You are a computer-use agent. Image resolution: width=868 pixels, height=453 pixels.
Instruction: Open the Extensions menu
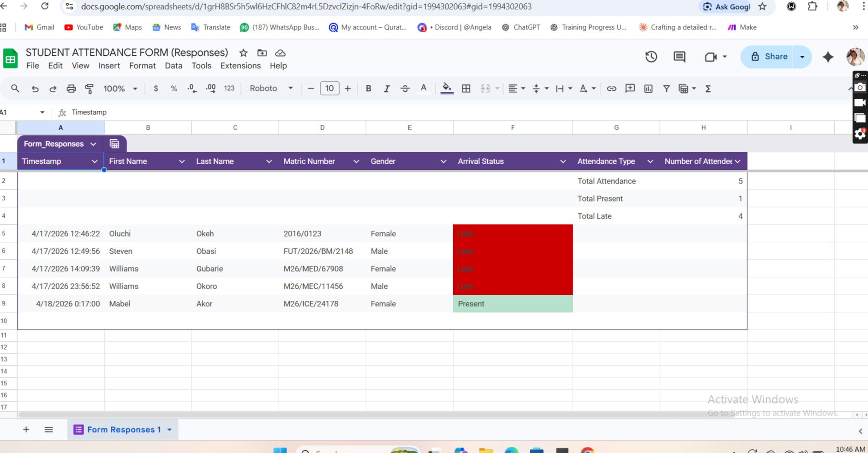point(240,66)
